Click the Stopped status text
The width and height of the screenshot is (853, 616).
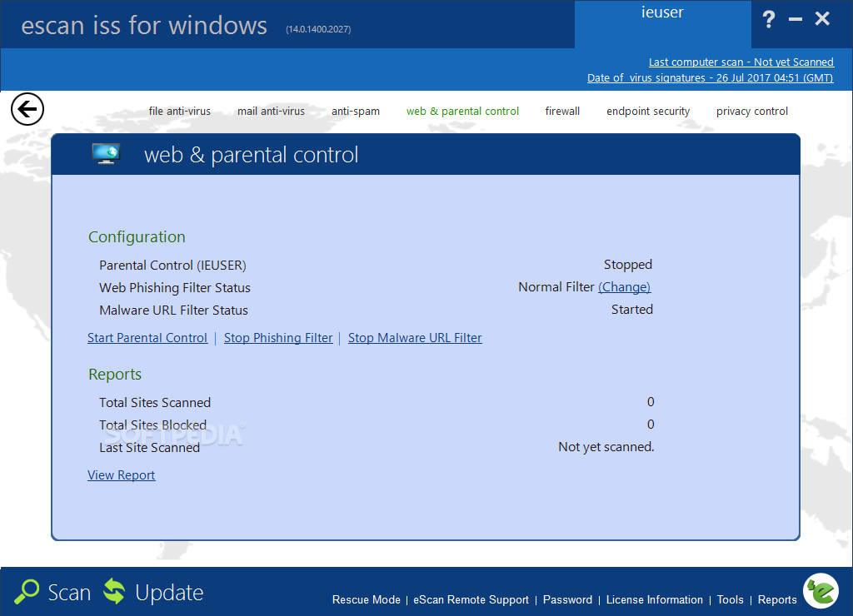point(628,265)
